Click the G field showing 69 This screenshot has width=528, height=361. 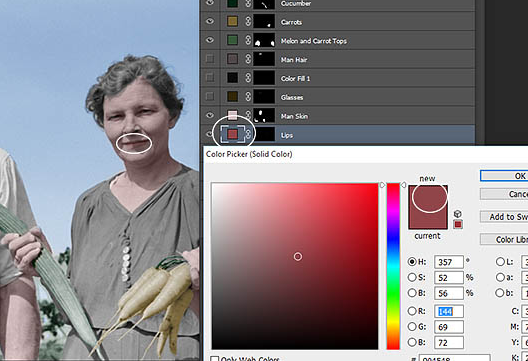[x=449, y=327]
